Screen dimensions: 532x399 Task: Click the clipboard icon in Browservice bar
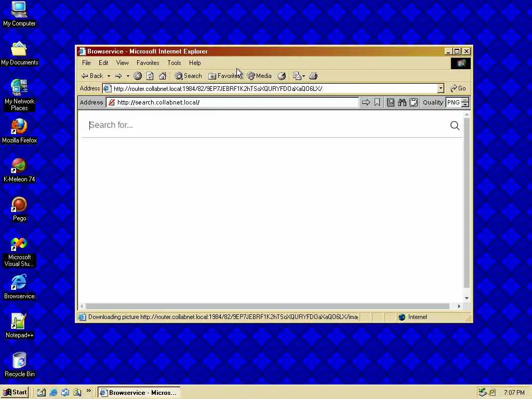(413, 102)
